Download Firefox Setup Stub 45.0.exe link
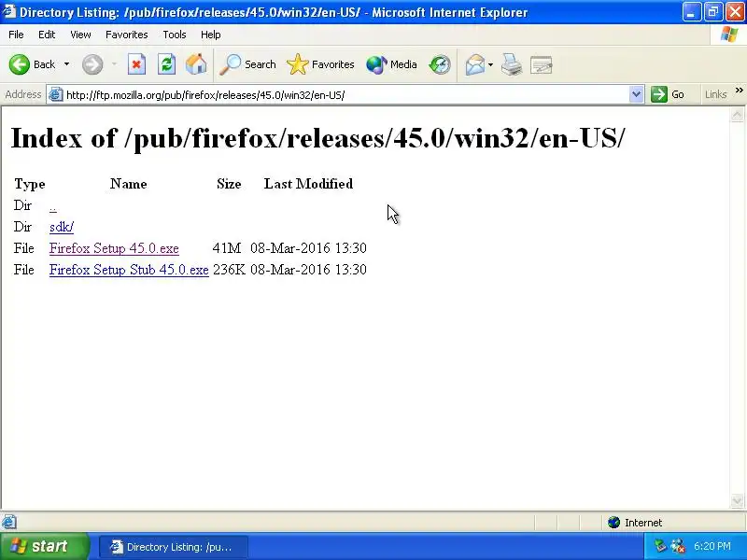The width and height of the screenshot is (747, 560). (129, 270)
